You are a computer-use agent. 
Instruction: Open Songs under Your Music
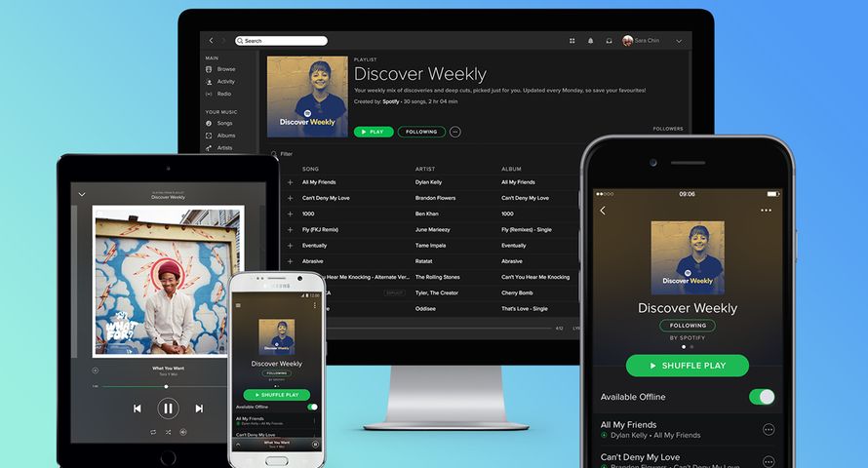click(219, 124)
